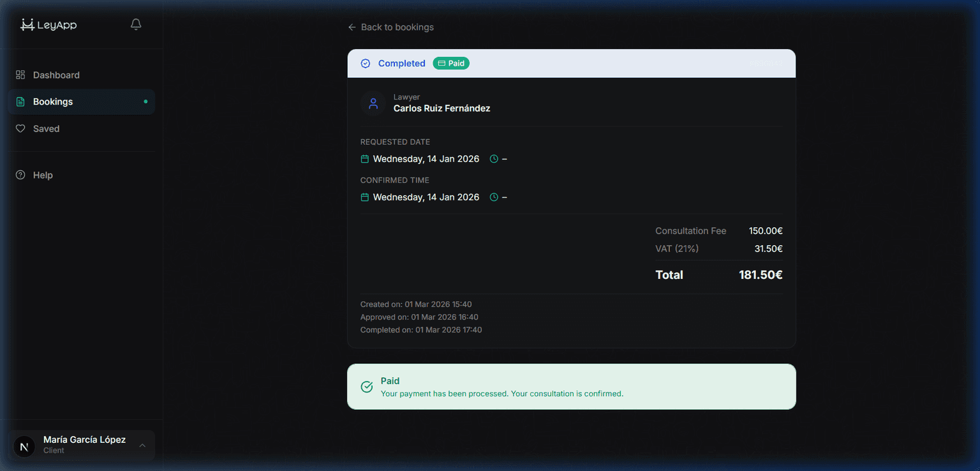The image size is (980, 471).
Task: Open Help via the question mark icon
Action: [x=20, y=174]
